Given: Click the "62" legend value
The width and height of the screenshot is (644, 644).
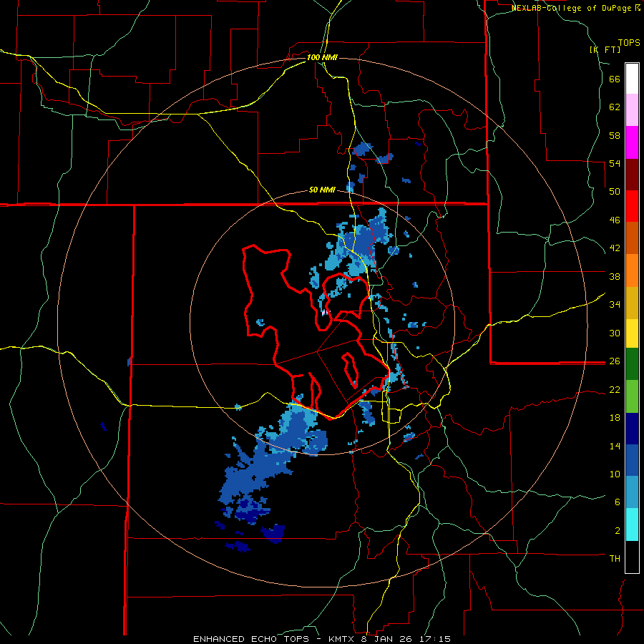Looking at the screenshot, I should [x=615, y=107].
